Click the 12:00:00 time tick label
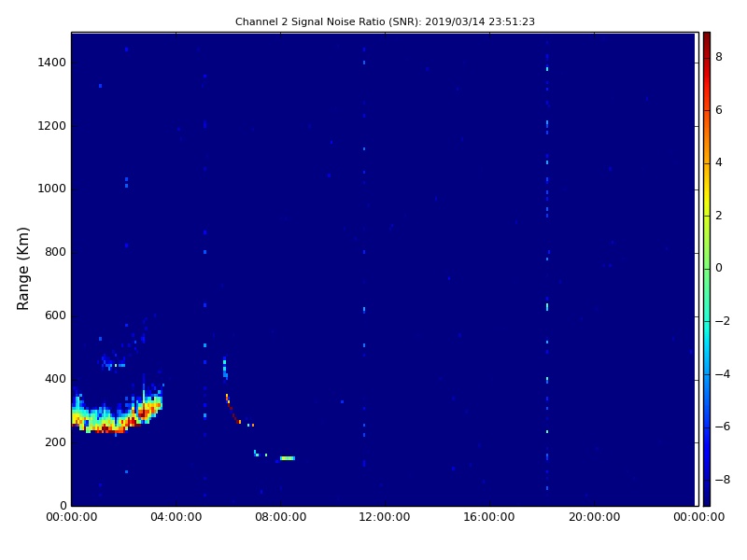 click(385, 517)
